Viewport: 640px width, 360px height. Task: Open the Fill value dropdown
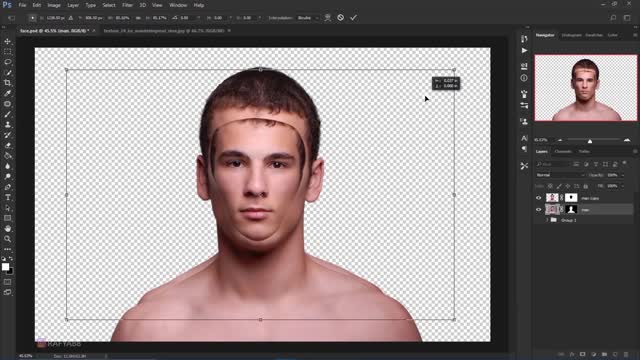(623, 186)
